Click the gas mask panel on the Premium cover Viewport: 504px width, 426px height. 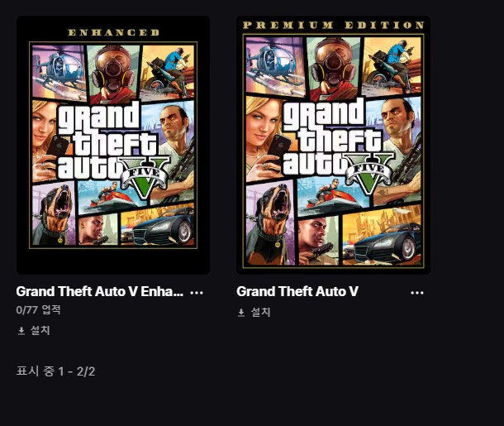333,68
